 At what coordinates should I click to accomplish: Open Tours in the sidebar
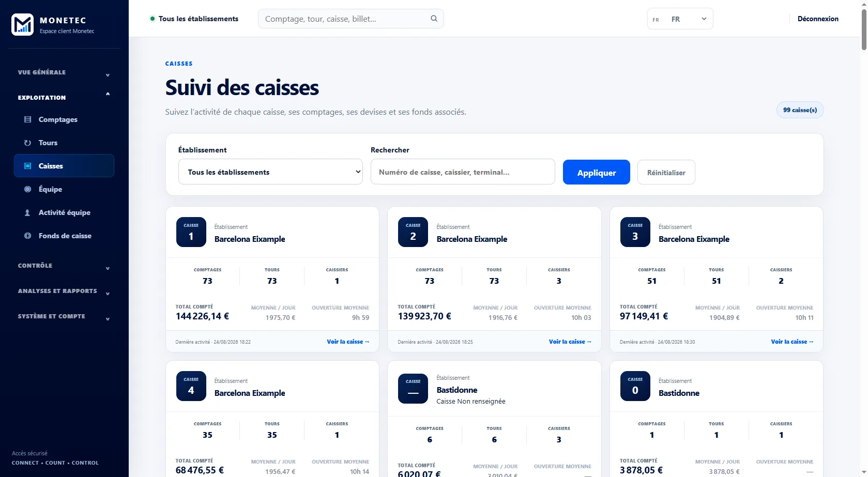pyautogui.click(x=64, y=143)
